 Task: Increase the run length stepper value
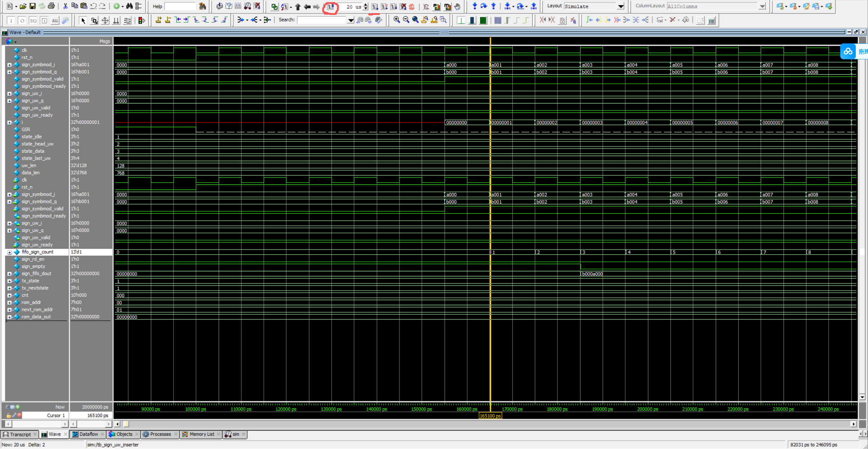click(366, 5)
